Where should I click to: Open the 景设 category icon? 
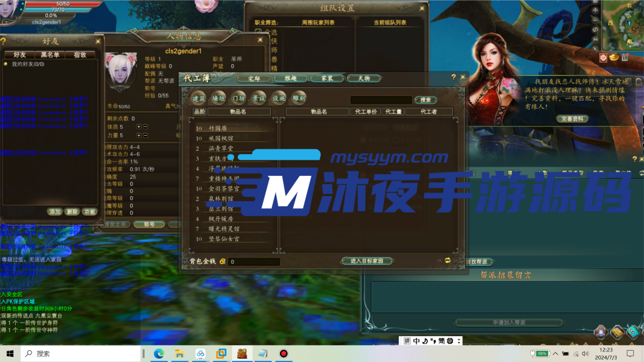pos(258,98)
